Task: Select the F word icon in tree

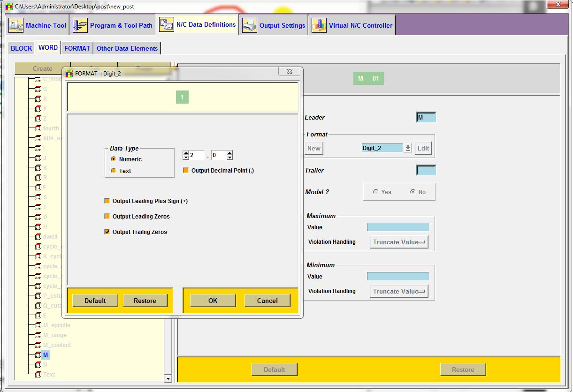Action: click(38, 188)
